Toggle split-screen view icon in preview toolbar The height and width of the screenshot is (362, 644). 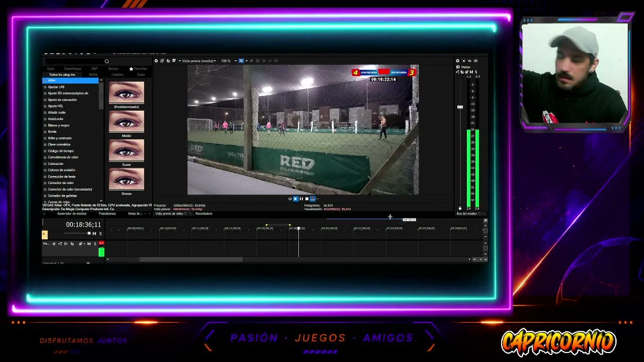coord(174,61)
